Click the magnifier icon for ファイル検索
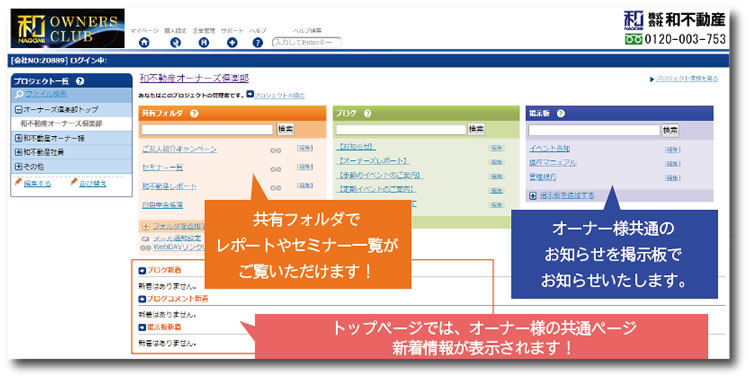 tap(19, 94)
